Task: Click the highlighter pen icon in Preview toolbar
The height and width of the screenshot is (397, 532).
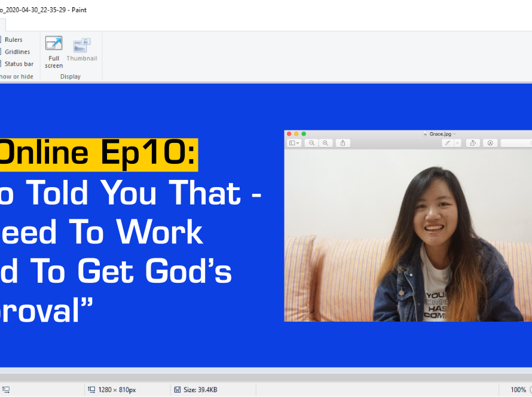Action: 447,143
